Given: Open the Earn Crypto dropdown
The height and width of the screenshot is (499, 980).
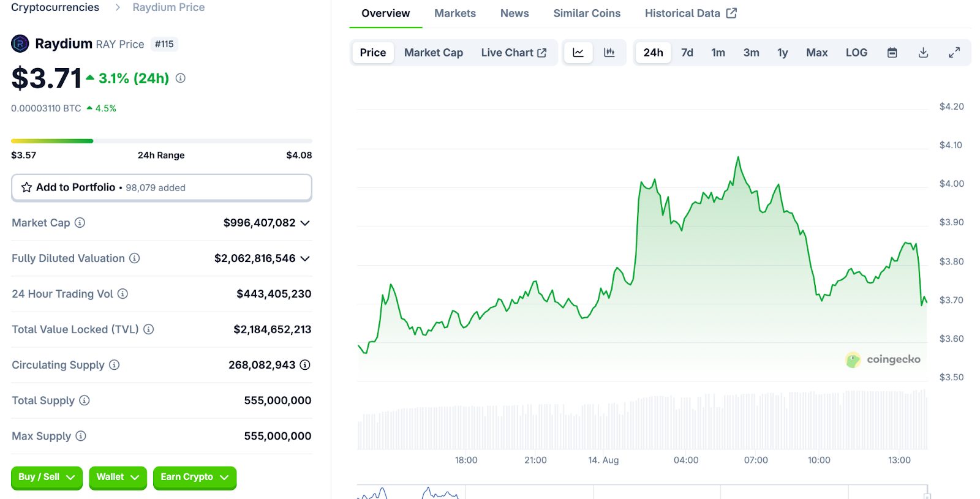Looking at the screenshot, I should (x=194, y=477).
